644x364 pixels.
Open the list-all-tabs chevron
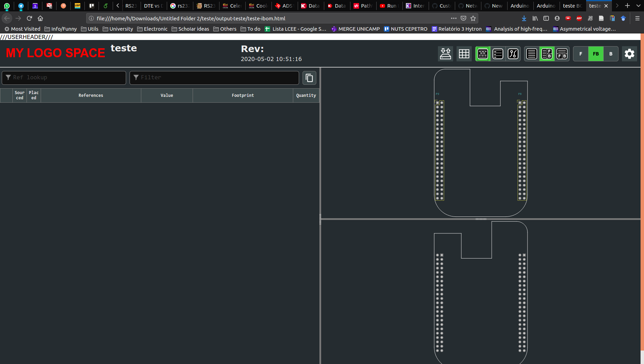pyautogui.click(x=639, y=6)
